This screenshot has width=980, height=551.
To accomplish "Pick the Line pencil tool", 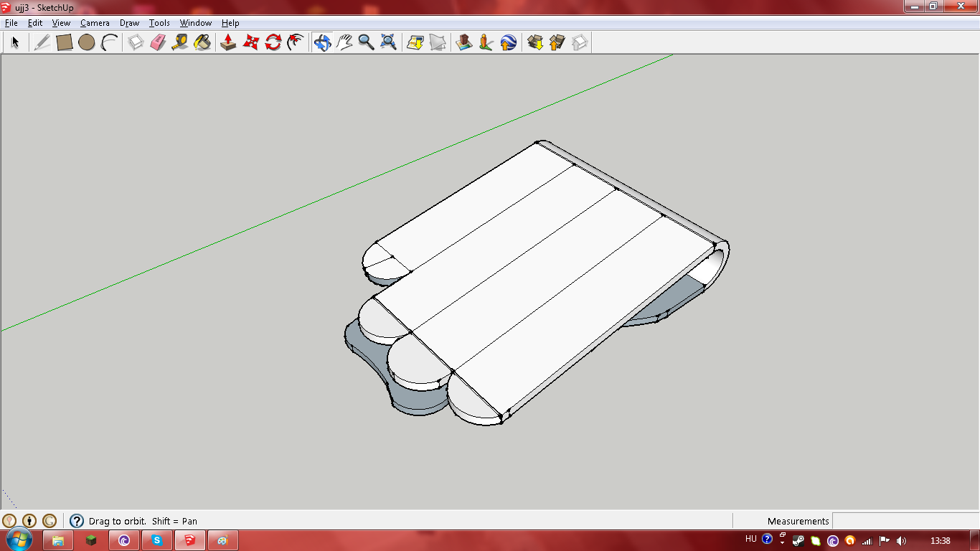I will click(x=42, y=42).
